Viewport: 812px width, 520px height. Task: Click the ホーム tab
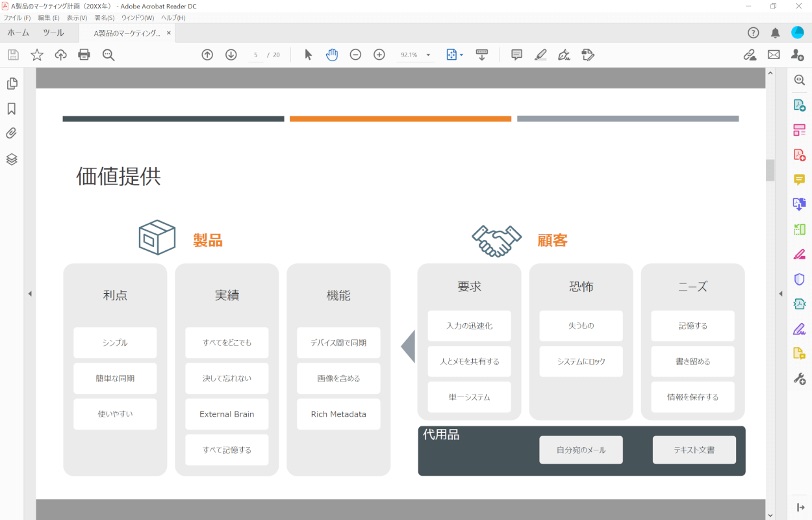click(18, 32)
